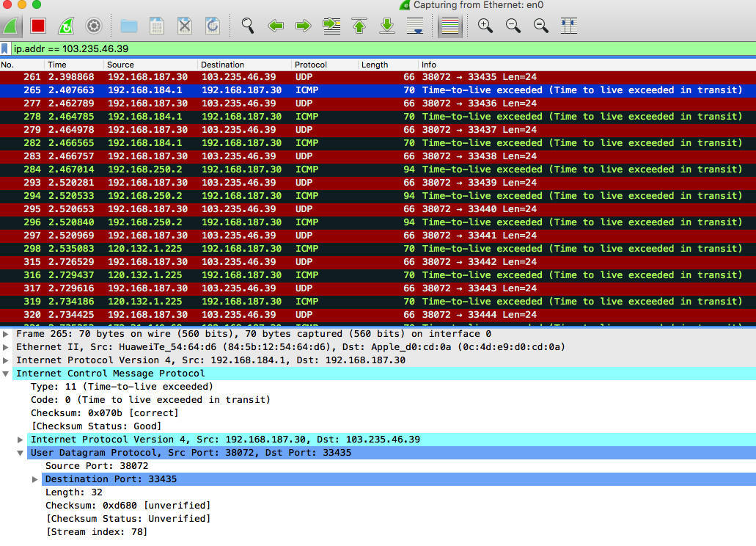Screen dimensions: 756x546
Task: Select packet 277 UDP row
Action: coord(378,103)
